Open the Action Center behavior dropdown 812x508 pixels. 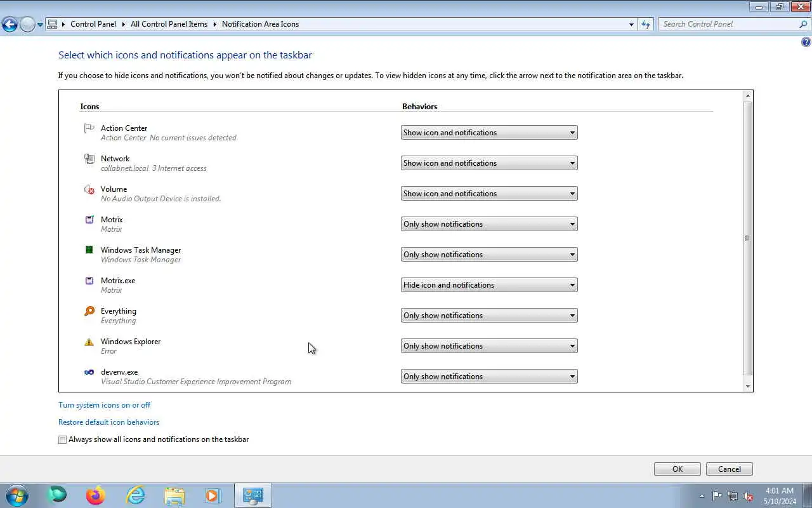point(489,133)
